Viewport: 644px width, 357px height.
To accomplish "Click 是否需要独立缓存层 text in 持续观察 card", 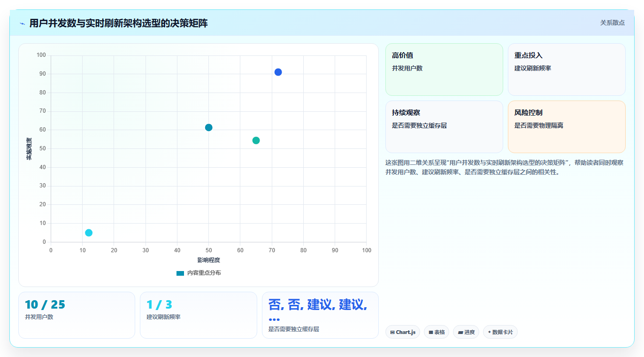I will [x=420, y=125].
